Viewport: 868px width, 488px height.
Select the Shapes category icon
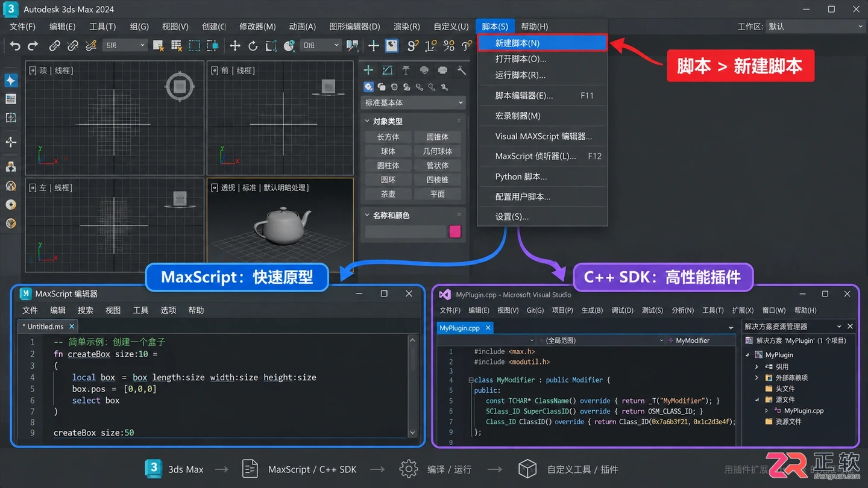tap(382, 87)
